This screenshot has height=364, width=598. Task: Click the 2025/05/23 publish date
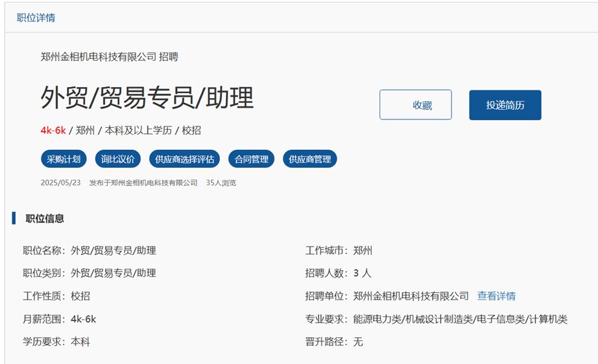(x=61, y=183)
